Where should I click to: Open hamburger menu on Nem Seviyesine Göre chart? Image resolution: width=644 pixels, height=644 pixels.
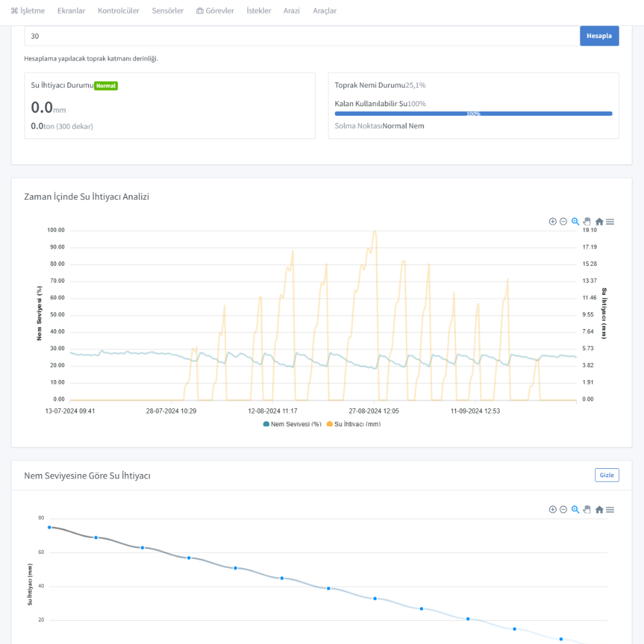pos(610,509)
